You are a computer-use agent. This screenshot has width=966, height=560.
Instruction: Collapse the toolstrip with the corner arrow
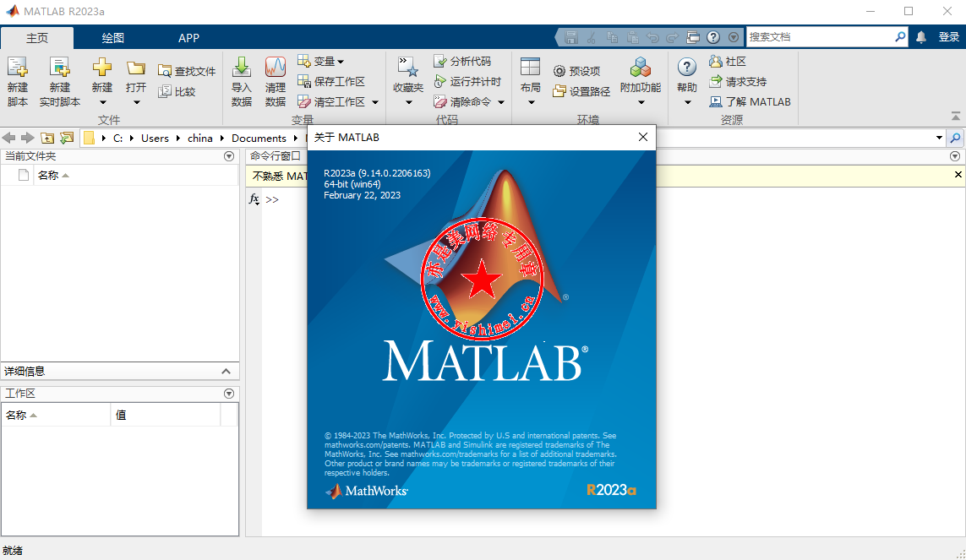(956, 117)
